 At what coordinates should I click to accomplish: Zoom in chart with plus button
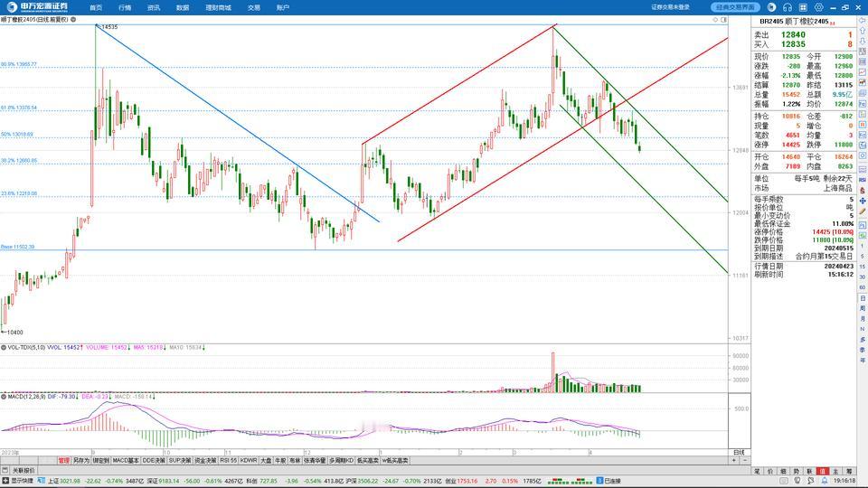tap(734, 460)
